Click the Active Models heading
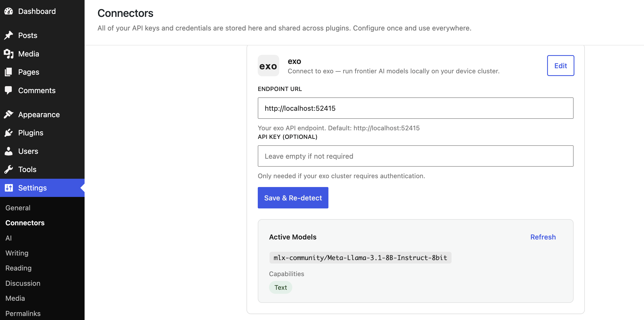This screenshot has width=644, height=320. (x=293, y=237)
